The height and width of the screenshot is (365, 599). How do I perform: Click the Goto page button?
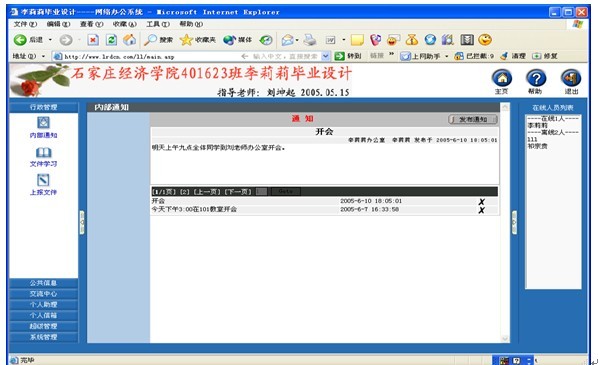(x=285, y=191)
